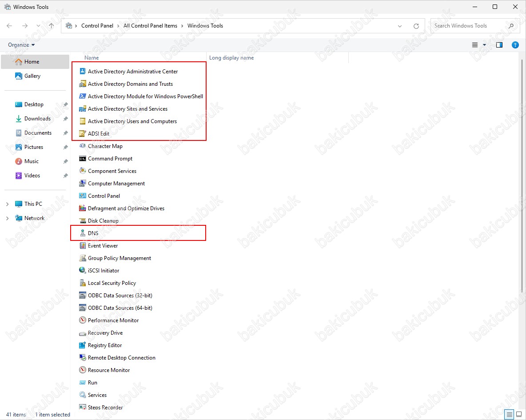Click the Command Prompt icon
Screen dimensions: 526x420
click(x=83, y=159)
